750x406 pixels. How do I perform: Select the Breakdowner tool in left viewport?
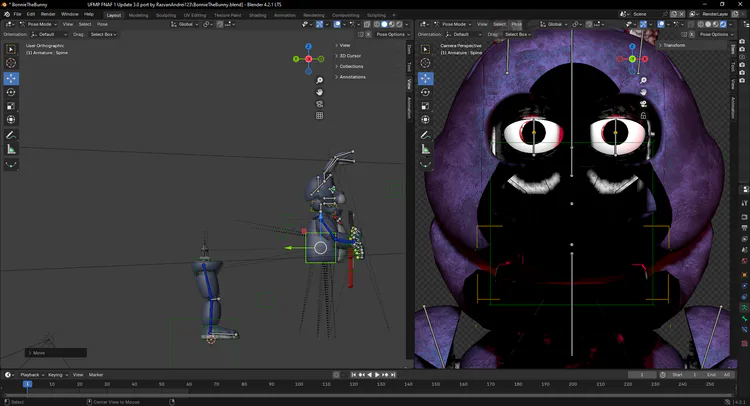[x=11, y=165]
